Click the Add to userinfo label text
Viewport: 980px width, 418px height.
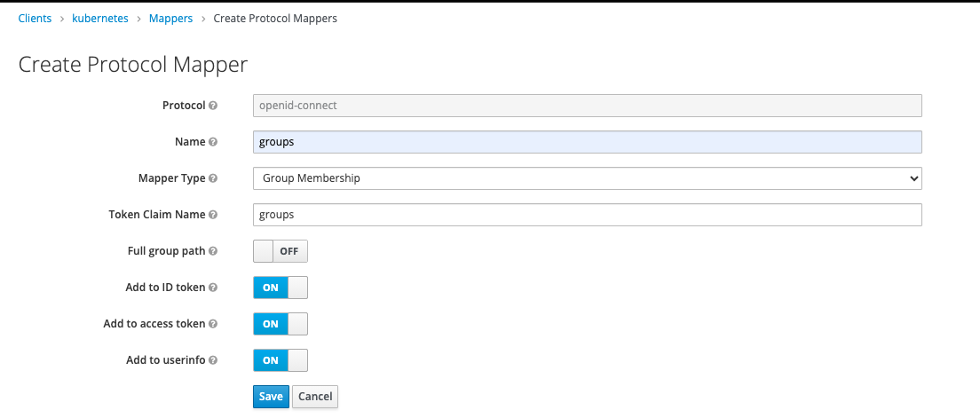pos(166,360)
